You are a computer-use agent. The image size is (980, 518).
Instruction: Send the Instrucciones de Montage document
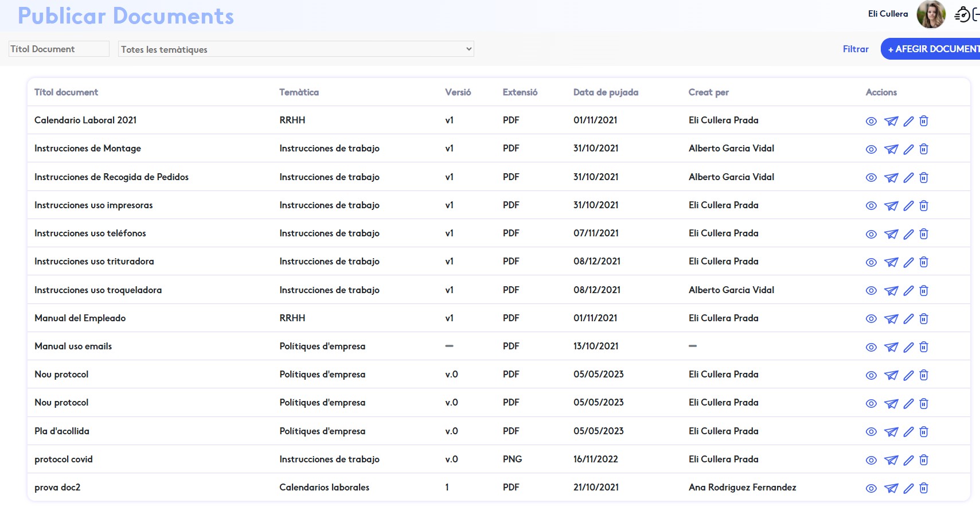tap(891, 149)
